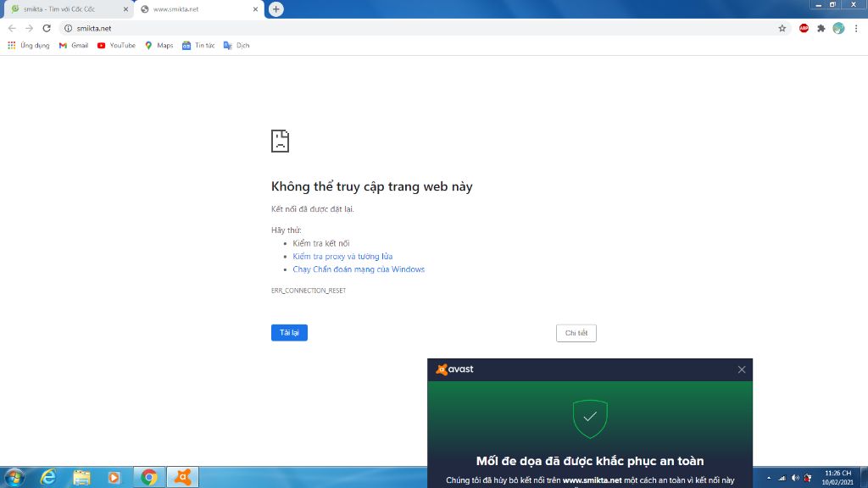The width and height of the screenshot is (868, 488).
Task: Show hidden system tray icons
Action: [x=768, y=478]
